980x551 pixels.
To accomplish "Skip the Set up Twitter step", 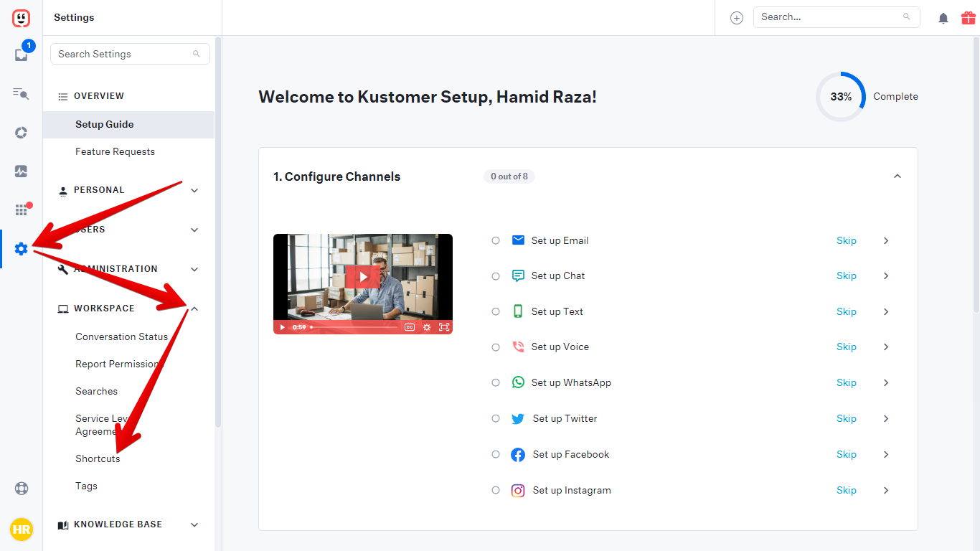I will coord(847,418).
